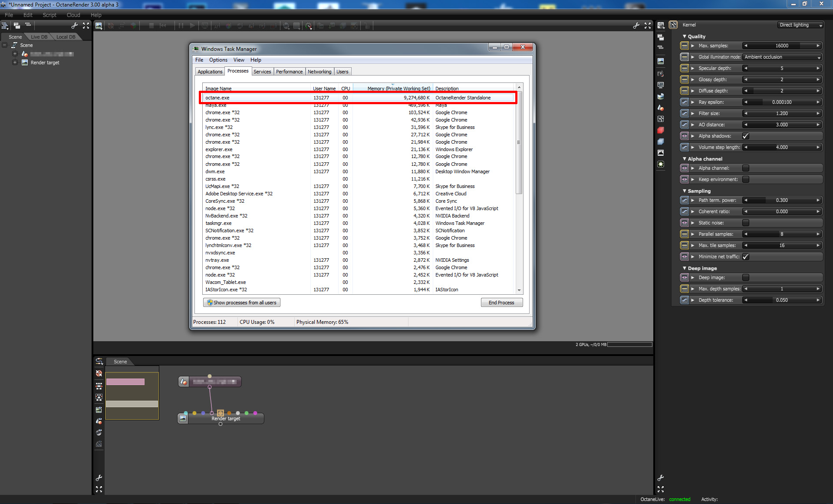833x504 pixels.
Task: Click the End Process button
Action: click(x=501, y=303)
